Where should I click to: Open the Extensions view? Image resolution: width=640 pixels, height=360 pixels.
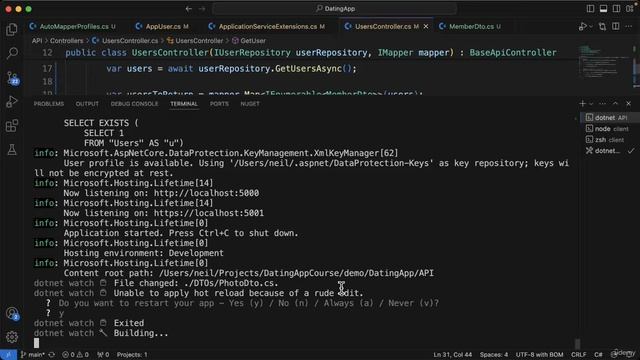[x=12, y=126]
